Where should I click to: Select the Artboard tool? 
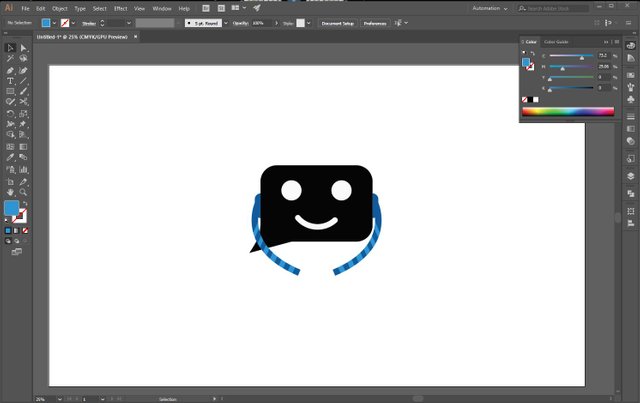[10, 182]
